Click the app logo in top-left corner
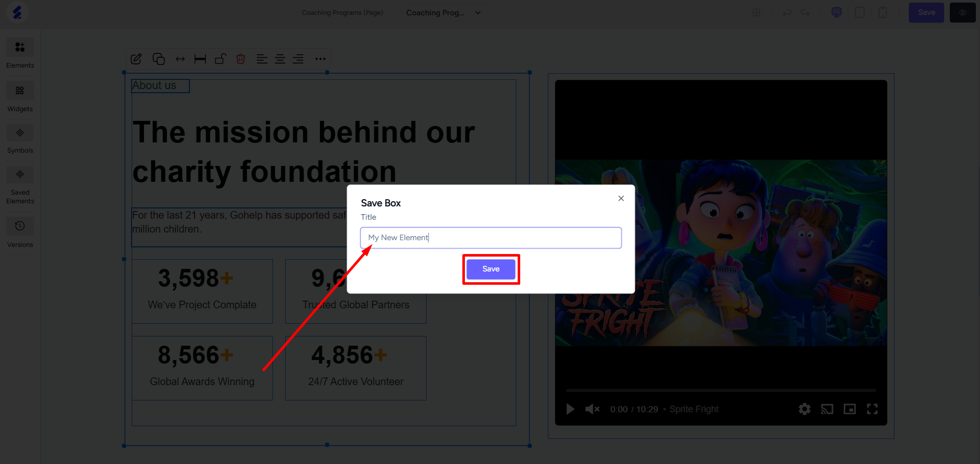Screen dimensions: 980x464 click(x=17, y=12)
